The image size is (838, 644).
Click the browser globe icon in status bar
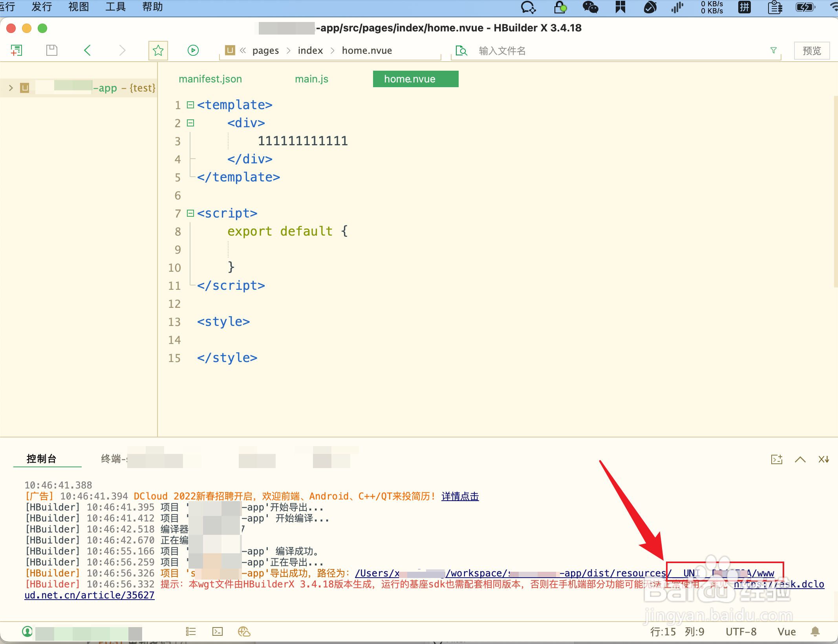tap(244, 631)
